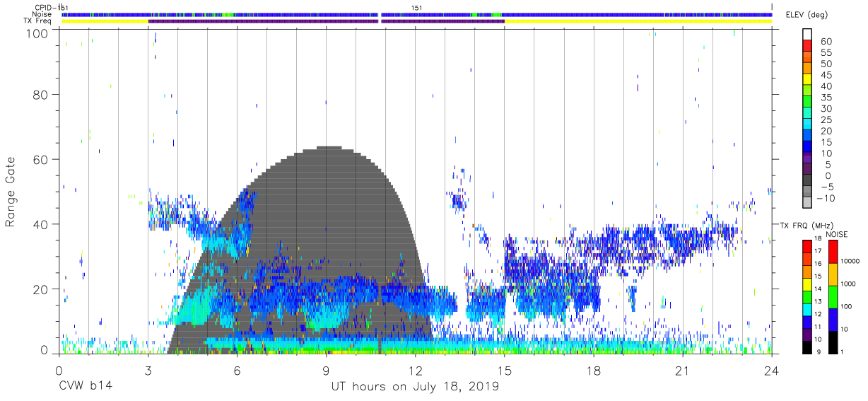The width and height of the screenshot is (868, 401).
Task: Click the '24' tick on the UT hours axis
Action: point(772,371)
